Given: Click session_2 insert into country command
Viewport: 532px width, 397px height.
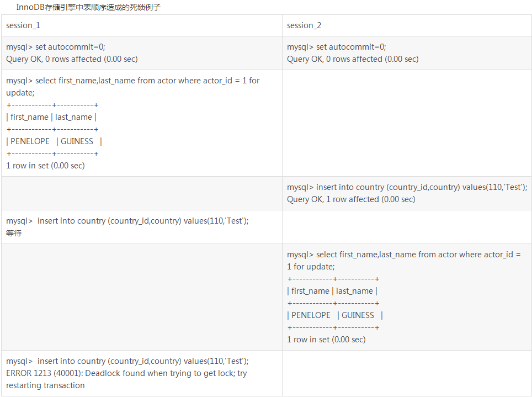Looking at the screenshot, I should [407, 187].
